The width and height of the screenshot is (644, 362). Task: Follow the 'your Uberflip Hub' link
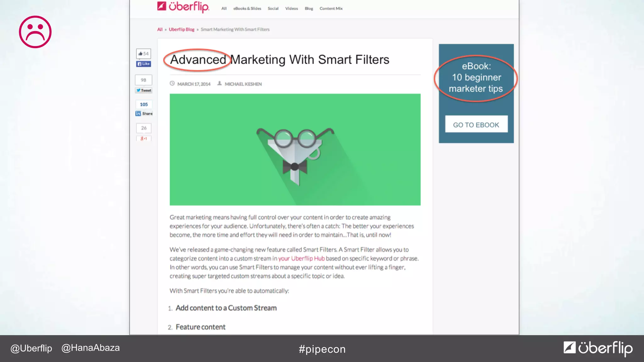click(x=301, y=258)
